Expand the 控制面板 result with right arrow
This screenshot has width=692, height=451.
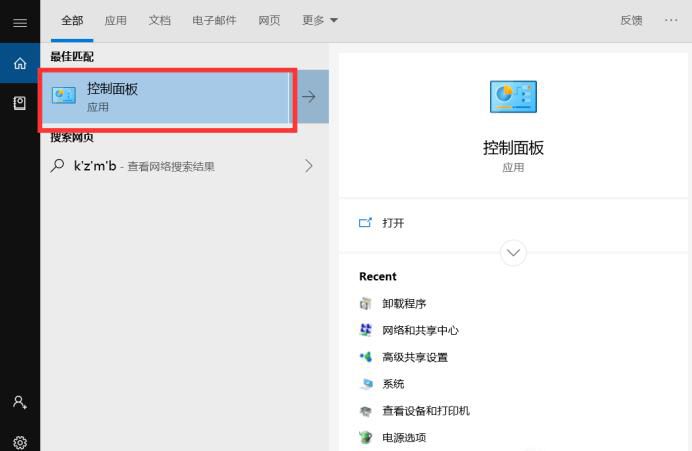point(309,96)
